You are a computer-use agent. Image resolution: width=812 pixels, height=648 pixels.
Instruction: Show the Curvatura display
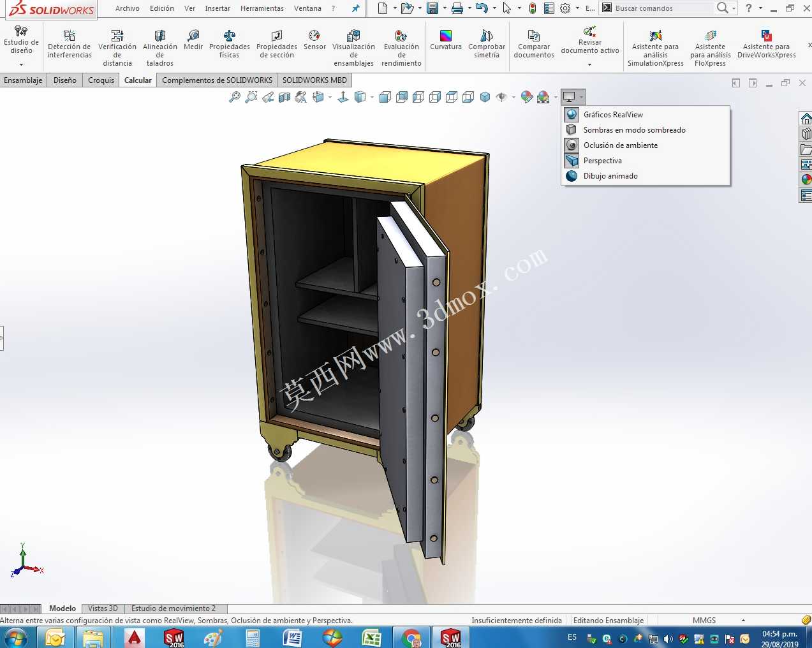point(446,40)
